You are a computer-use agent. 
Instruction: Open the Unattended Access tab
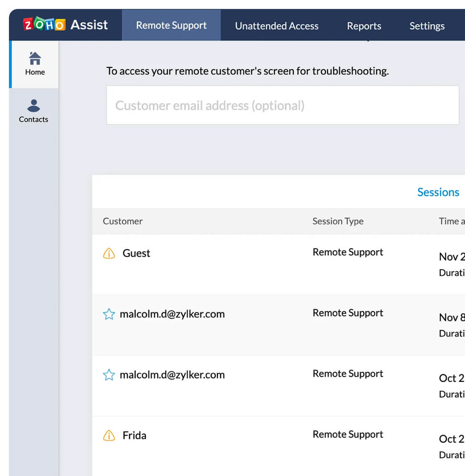(x=277, y=26)
